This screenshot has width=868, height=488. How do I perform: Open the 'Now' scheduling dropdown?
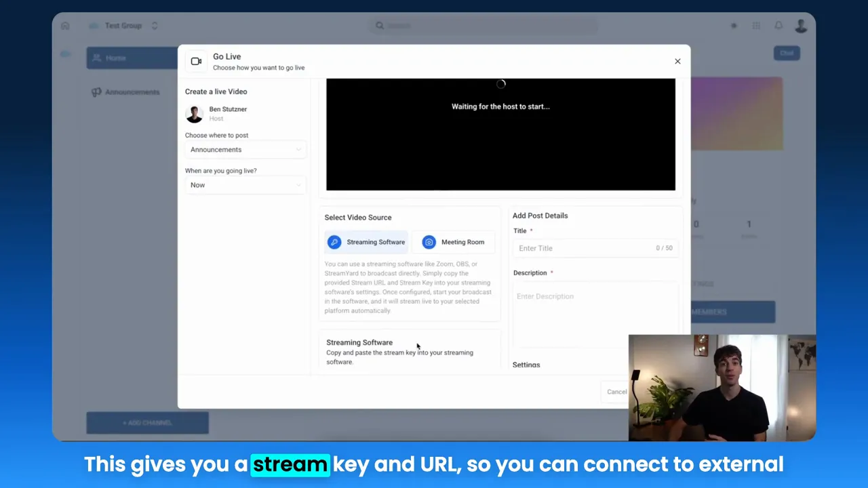click(x=244, y=184)
